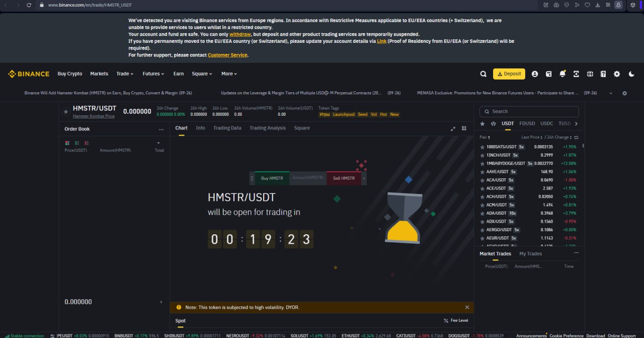Switch to Trading Data tab
This screenshot has height=338, width=644.
coord(227,128)
